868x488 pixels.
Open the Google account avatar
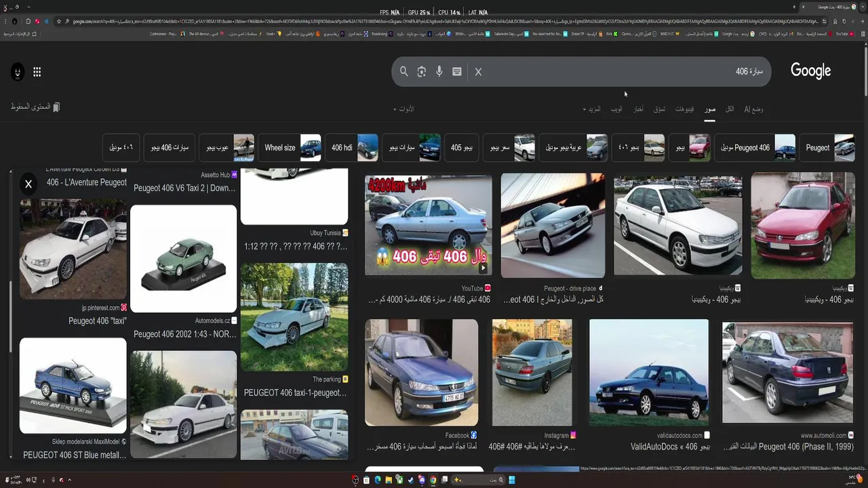18,72
